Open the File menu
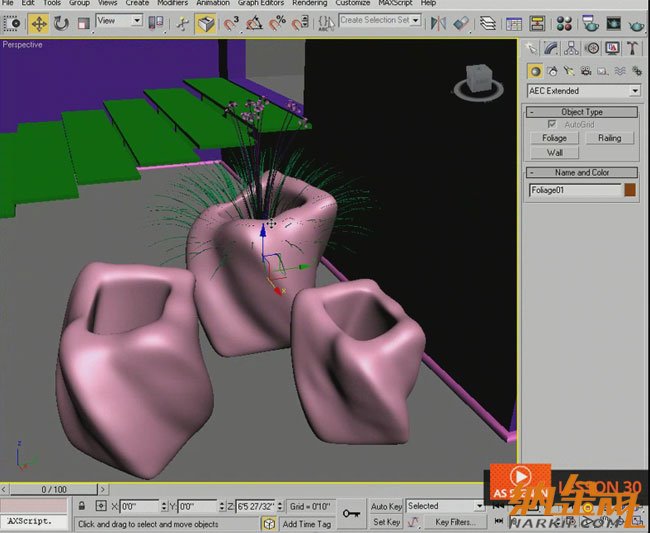This screenshot has height=533, width=650. pos(7,3)
